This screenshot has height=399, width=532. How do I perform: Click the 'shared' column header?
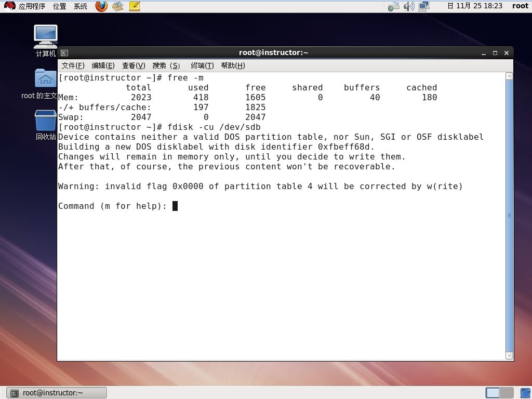308,87
